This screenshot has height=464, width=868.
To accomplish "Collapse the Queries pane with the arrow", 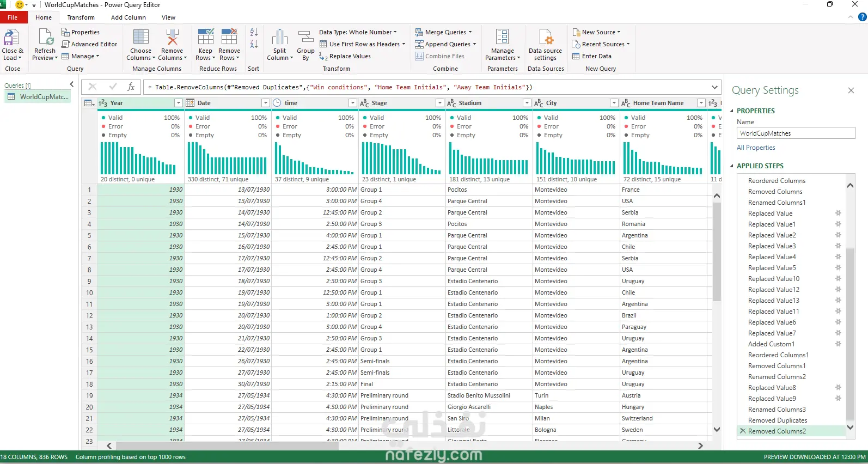I will click(72, 84).
